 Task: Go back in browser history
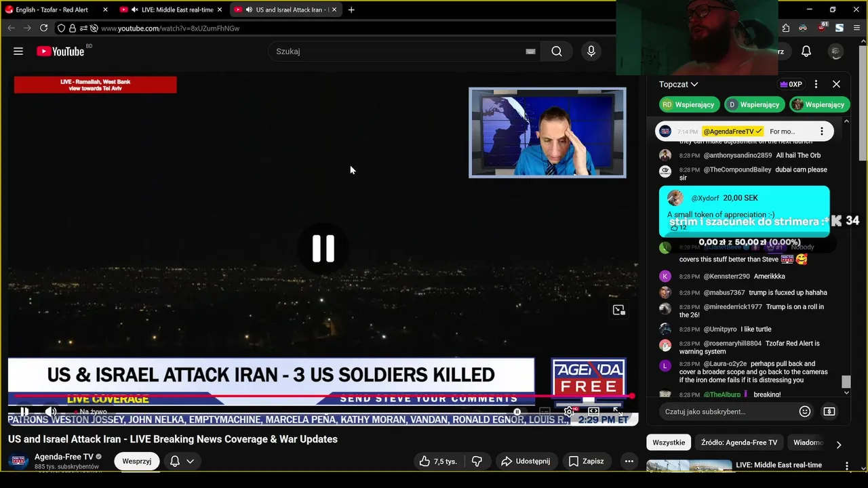coord(11,28)
